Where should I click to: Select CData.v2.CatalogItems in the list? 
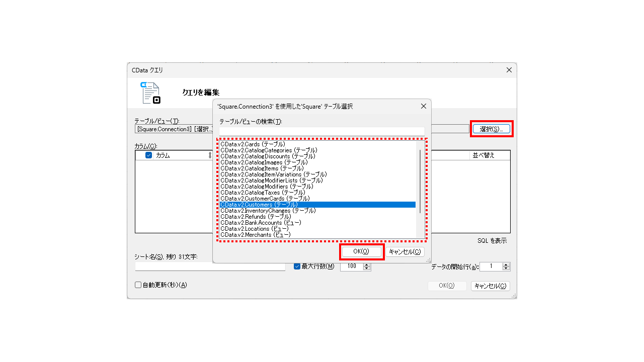click(317, 168)
